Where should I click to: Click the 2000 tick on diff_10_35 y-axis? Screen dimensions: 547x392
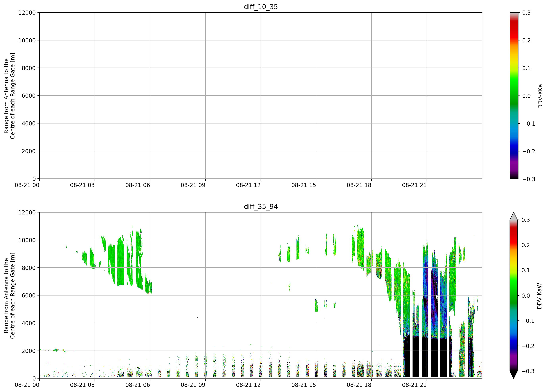click(29, 151)
